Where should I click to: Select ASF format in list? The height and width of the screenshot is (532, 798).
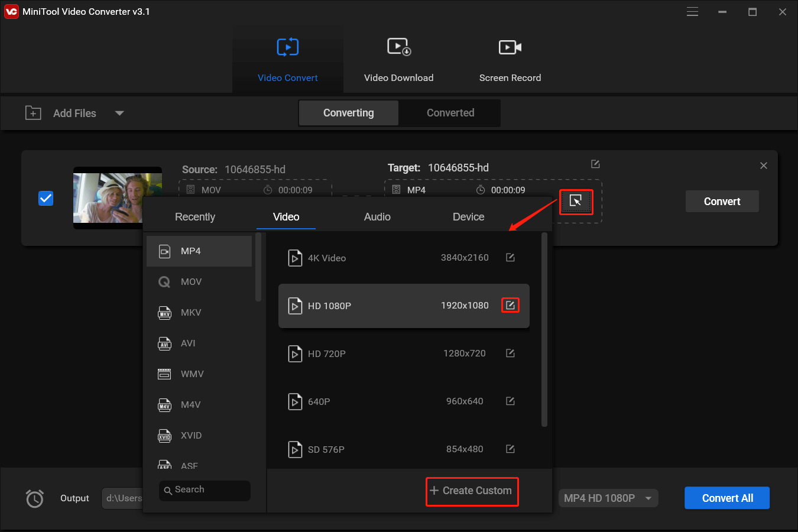(199, 464)
